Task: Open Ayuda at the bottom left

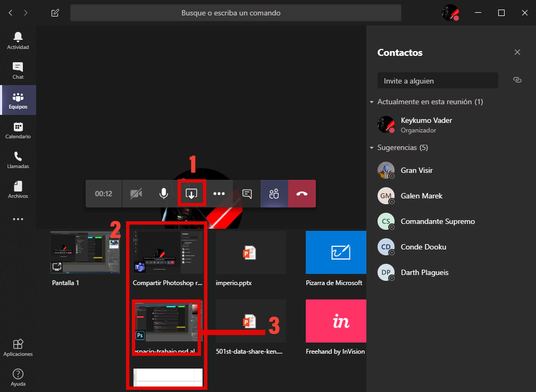Action: [x=18, y=377]
